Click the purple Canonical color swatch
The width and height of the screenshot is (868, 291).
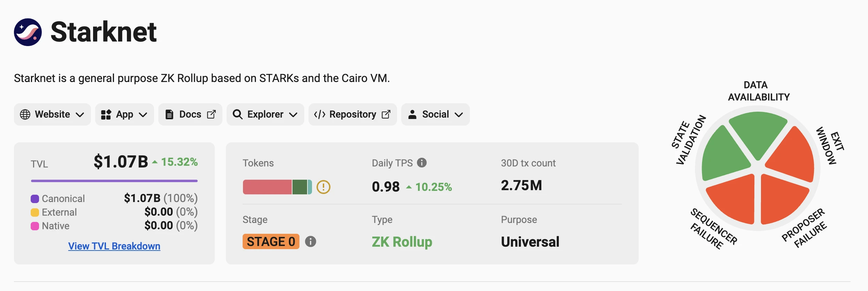coord(35,199)
